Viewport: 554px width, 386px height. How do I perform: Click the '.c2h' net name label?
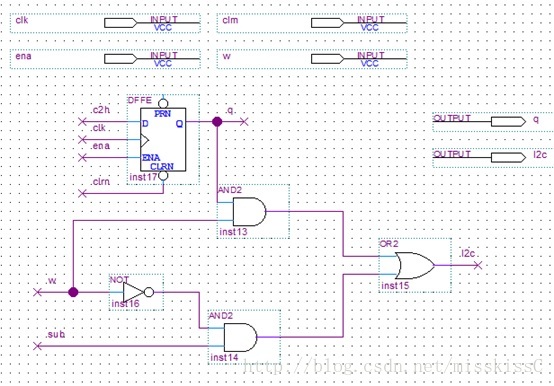pyautogui.click(x=100, y=110)
